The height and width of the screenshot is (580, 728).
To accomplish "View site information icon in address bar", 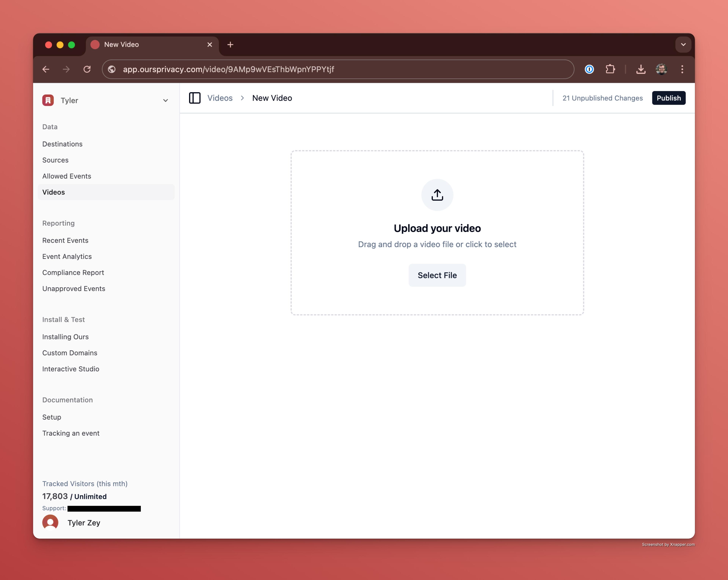I will point(112,69).
